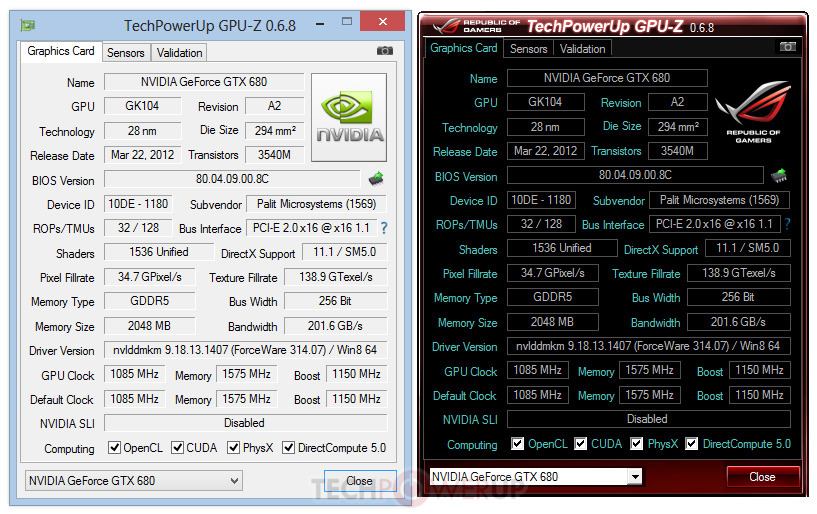Click the red Close button in the ROG window
The width and height of the screenshot is (817, 514).
tap(762, 477)
